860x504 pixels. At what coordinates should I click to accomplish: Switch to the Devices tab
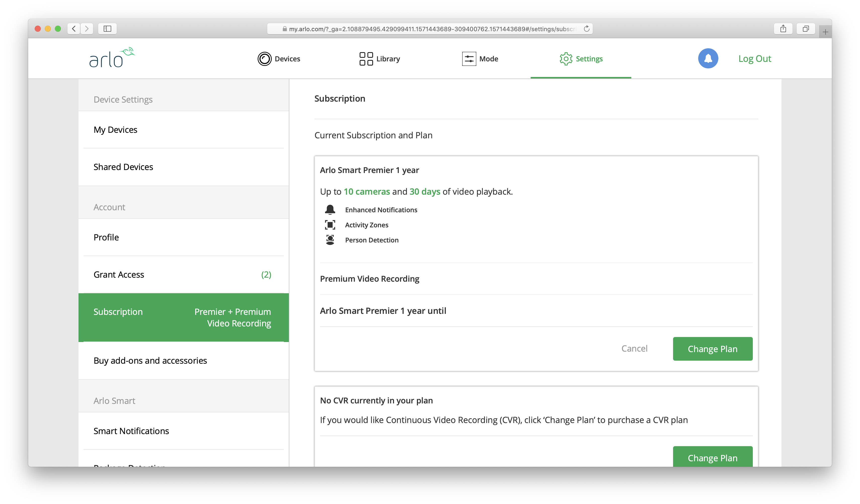pos(279,59)
